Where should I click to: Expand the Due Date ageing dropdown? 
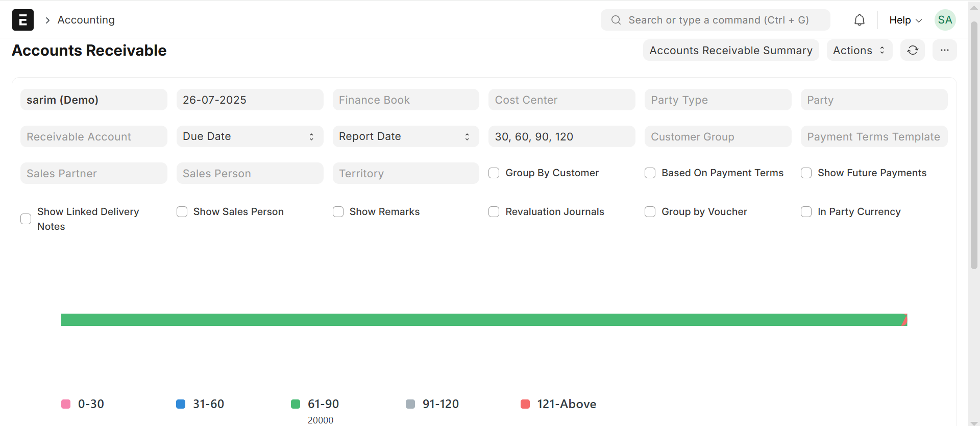[x=250, y=136]
